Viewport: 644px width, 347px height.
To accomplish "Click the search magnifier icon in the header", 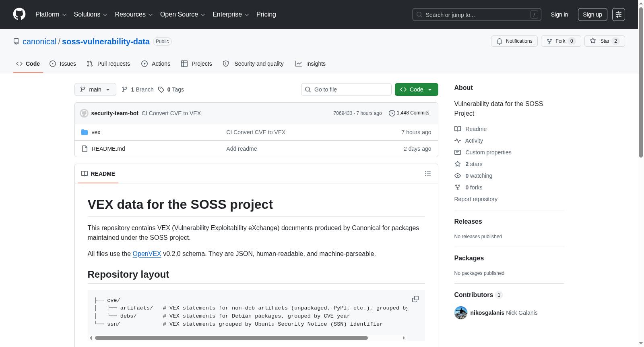I will 419,15.
